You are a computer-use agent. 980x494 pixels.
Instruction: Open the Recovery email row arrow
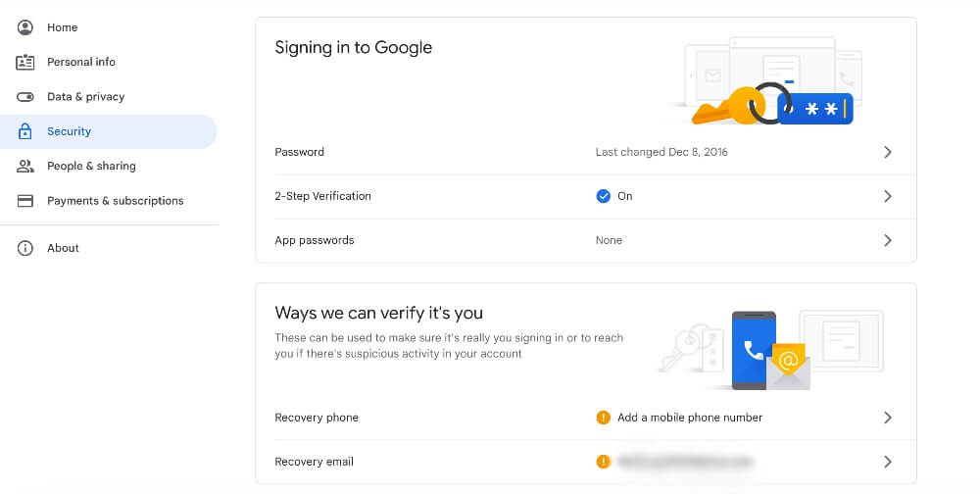[x=888, y=462]
